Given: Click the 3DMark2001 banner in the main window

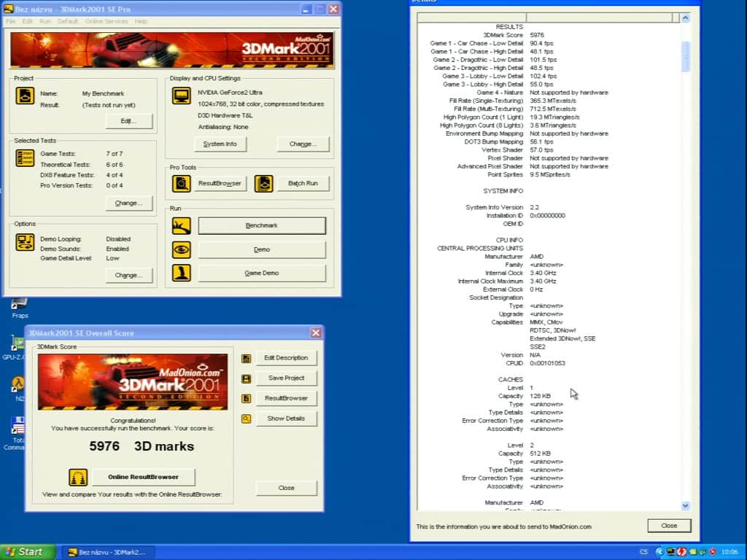Looking at the screenshot, I should [x=172, y=50].
